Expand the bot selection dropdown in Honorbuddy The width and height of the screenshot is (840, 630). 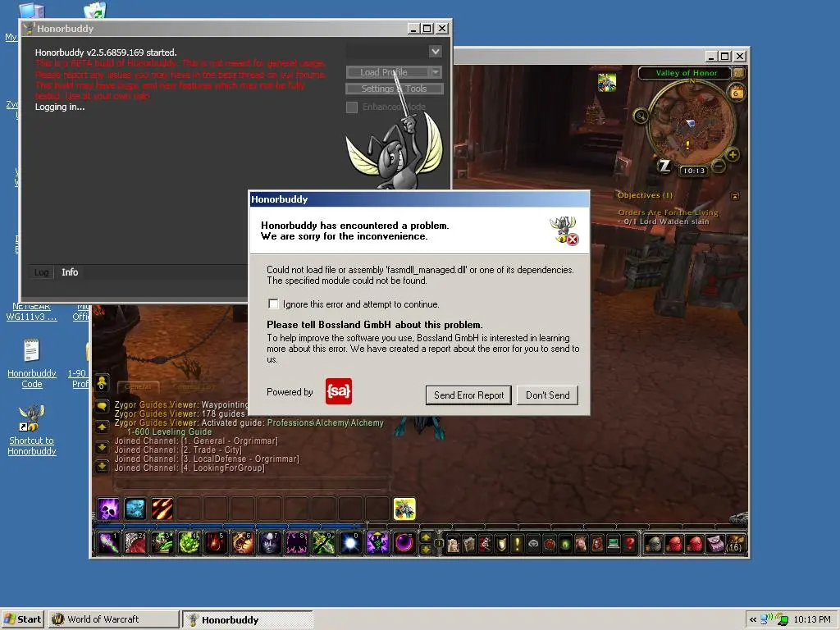[x=435, y=52]
